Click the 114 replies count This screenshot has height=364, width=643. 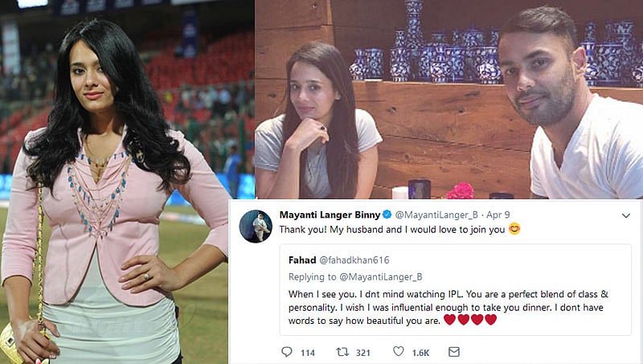point(308,353)
